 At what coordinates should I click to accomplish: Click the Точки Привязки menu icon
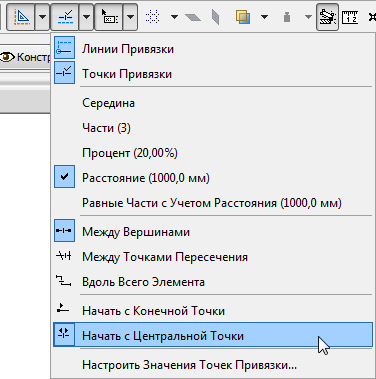coord(64,72)
